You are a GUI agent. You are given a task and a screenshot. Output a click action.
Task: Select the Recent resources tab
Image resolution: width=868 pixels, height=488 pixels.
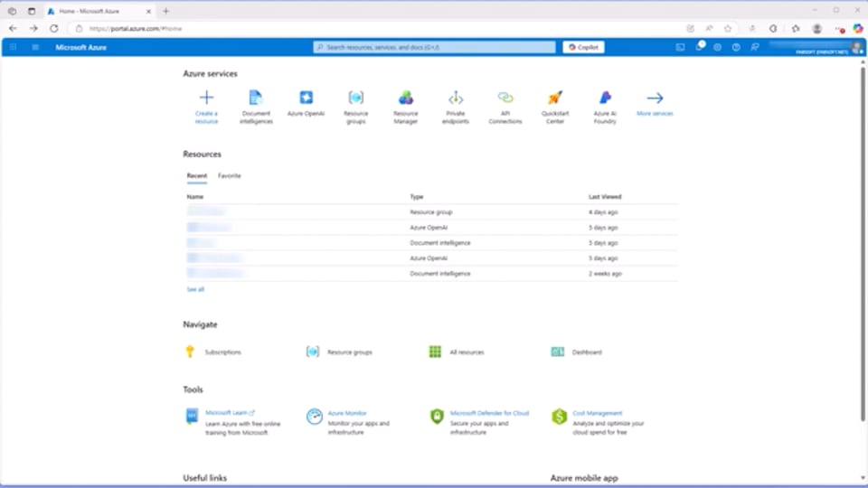click(x=196, y=175)
